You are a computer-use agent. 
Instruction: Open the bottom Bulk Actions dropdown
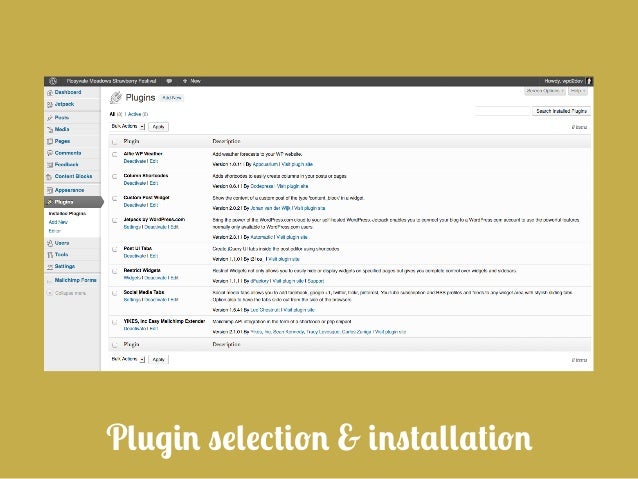click(x=128, y=359)
